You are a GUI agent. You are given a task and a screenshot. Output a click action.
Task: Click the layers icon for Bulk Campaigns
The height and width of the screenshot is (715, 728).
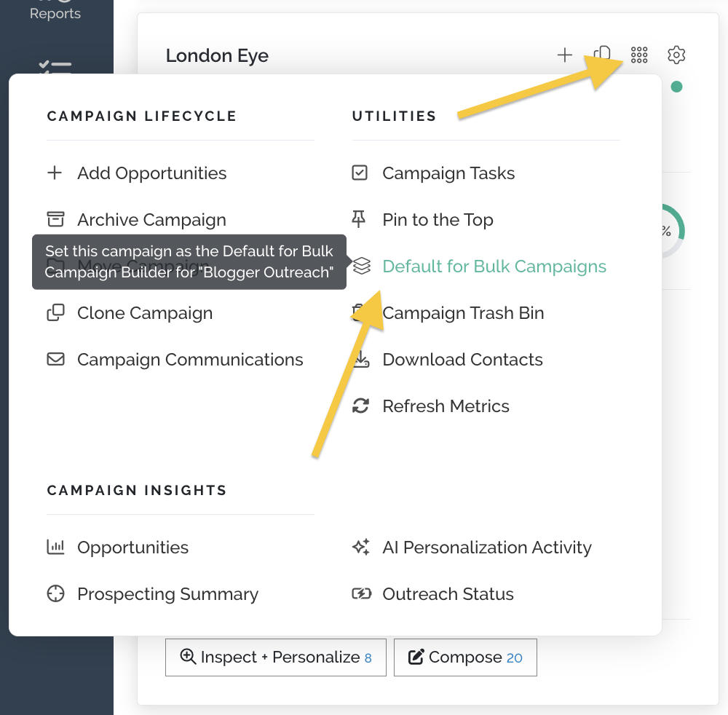point(361,266)
